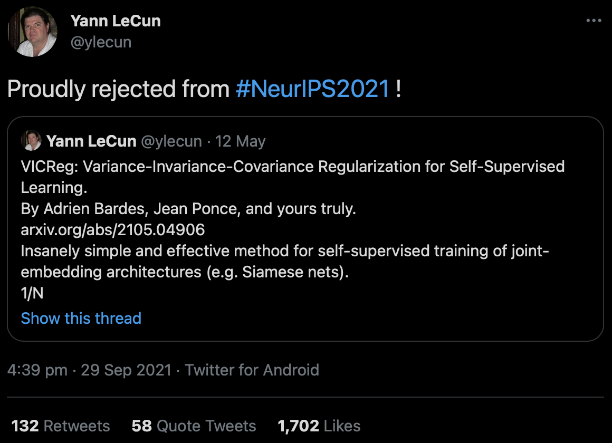Click Show this thread
Screen dimensions: 612x443
click(81, 318)
